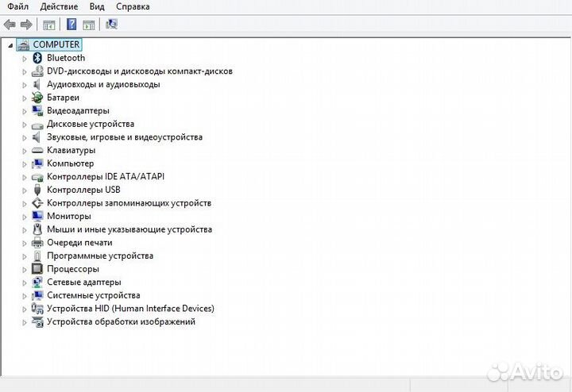
Task: Expand the DVD-дисководы node arrow
Action: tap(25, 71)
